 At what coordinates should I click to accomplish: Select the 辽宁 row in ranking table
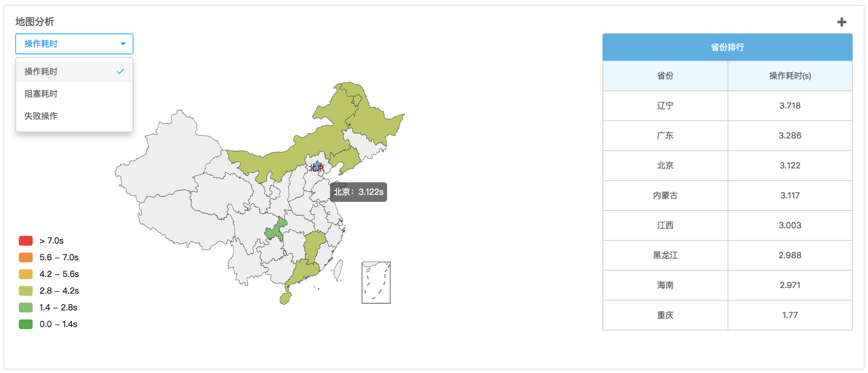click(x=665, y=106)
